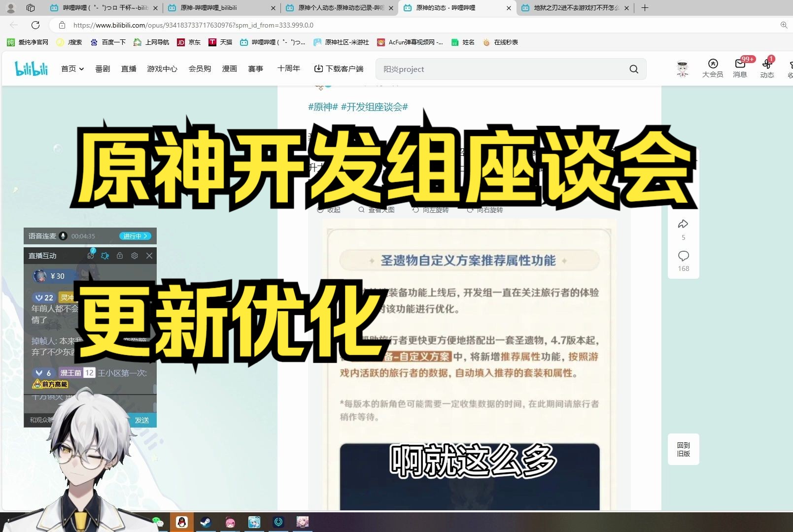Click the browser reload button

35,25
